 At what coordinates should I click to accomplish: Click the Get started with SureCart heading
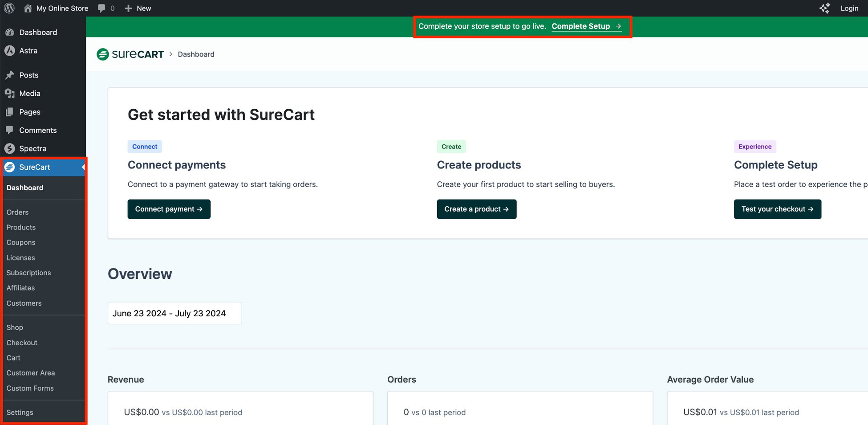221,114
